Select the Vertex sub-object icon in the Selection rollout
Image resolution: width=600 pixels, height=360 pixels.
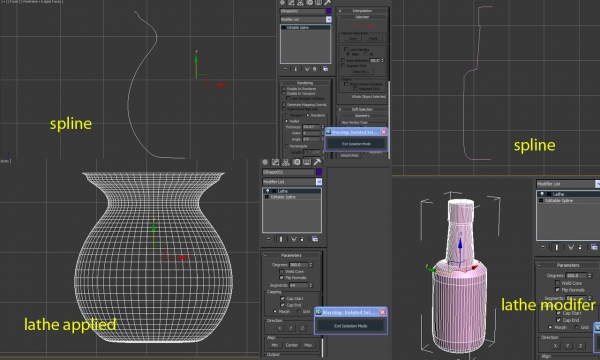click(x=354, y=26)
